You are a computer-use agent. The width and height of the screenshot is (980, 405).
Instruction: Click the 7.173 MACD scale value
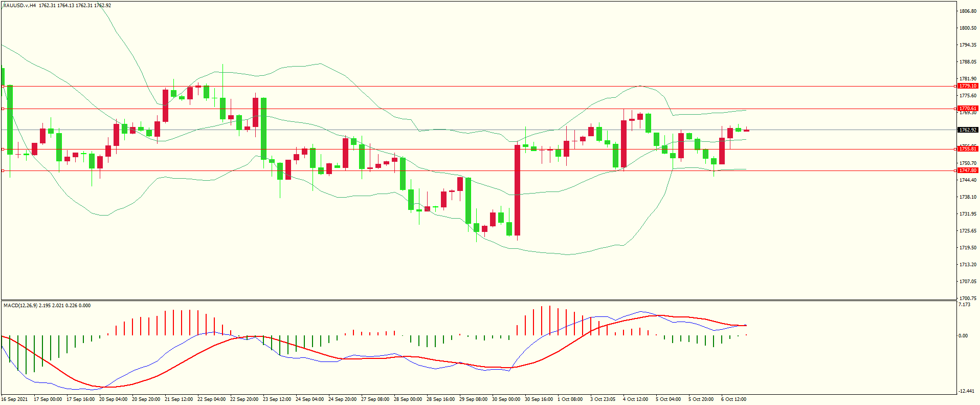964,305
